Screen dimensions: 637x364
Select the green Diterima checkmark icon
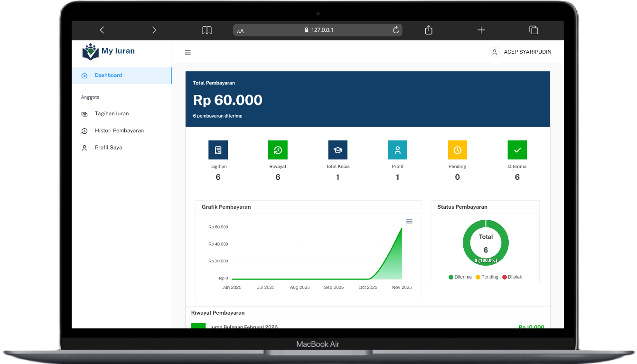tap(517, 150)
